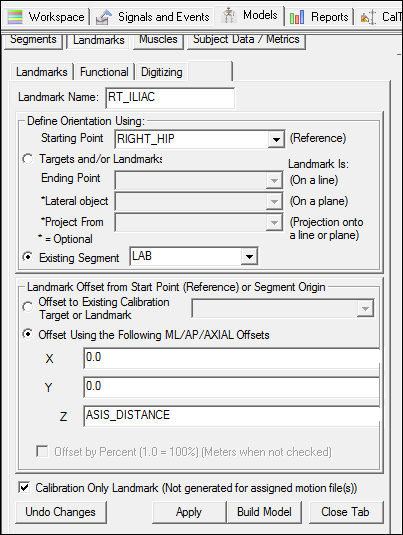Click the Apply button
403x535 pixels.
pyautogui.click(x=189, y=512)
